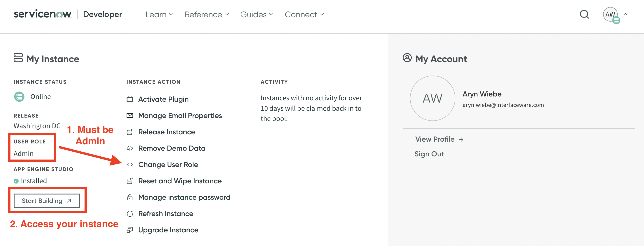Click the AW avatar in header
The image size is (644, 246).
tap(610, 15)
